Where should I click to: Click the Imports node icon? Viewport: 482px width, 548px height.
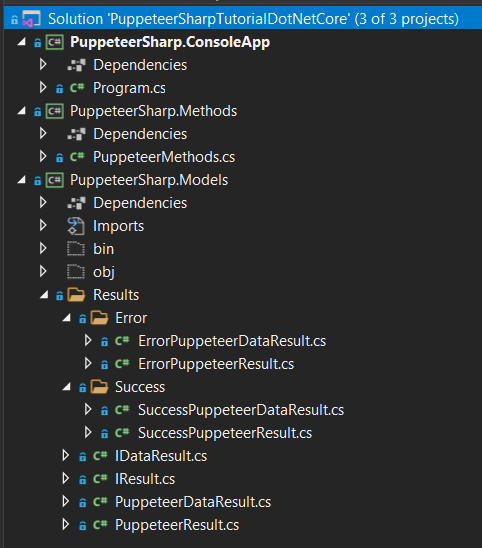click(x=76, y=226)
